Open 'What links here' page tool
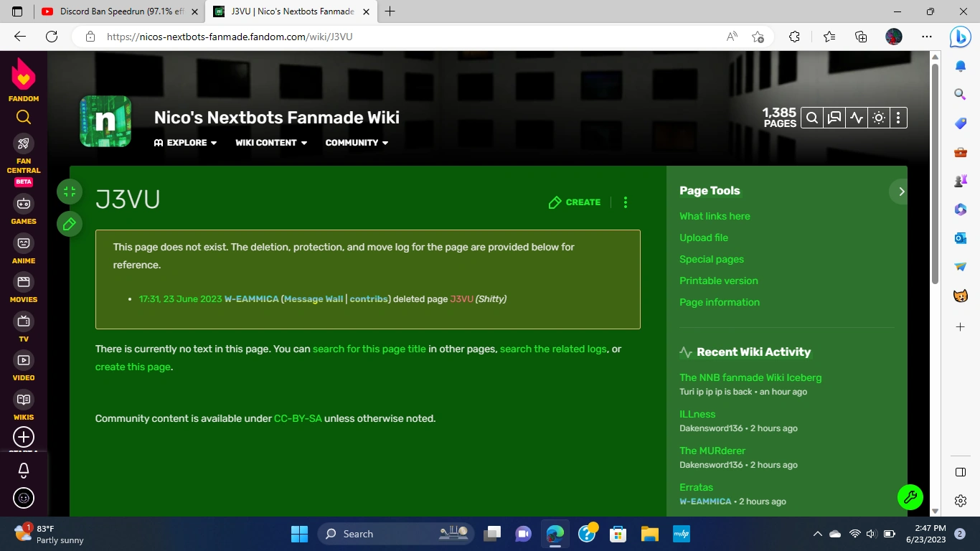The width and height of the screenshot is (980, 551). click(x=715, y=217)
